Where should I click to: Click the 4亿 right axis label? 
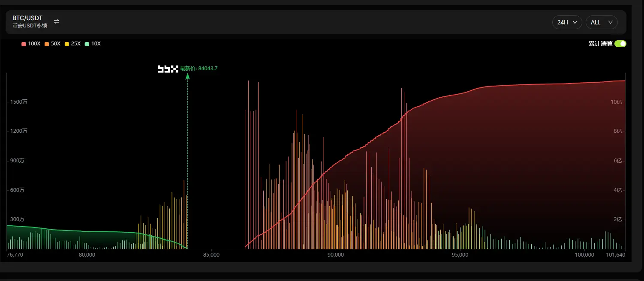coord(618,190)
